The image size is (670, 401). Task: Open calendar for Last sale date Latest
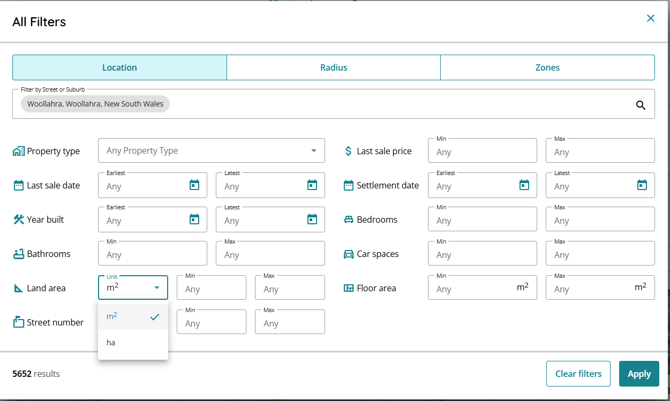coord(312,185)
